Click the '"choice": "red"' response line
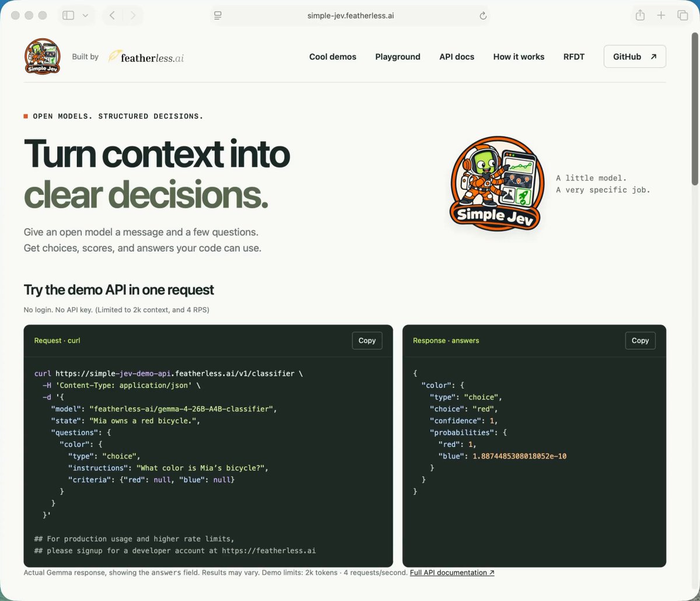The height and width of the screenshot is (601, 700). pyautogui.click(x=464, y=409)
